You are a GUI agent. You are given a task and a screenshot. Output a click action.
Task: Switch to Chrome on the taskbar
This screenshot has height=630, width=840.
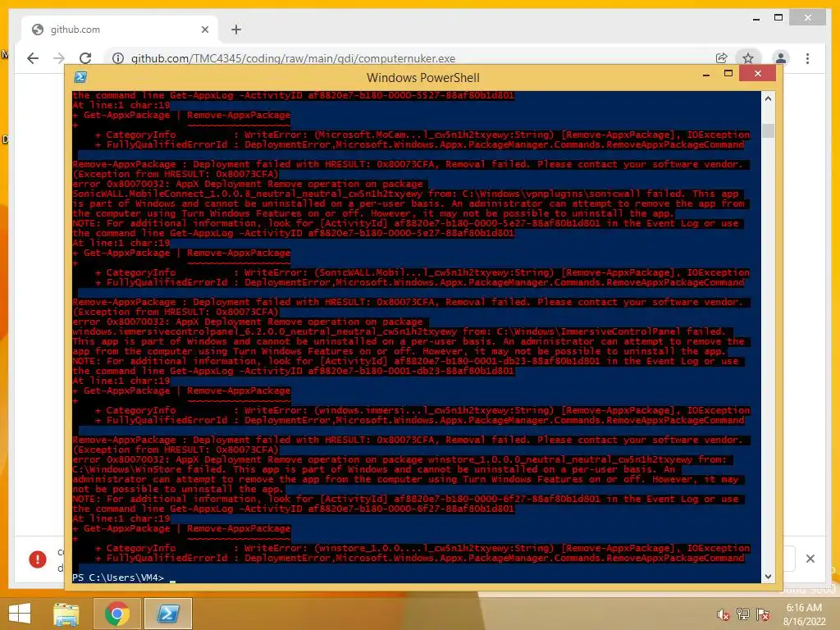tap(116, 614)
